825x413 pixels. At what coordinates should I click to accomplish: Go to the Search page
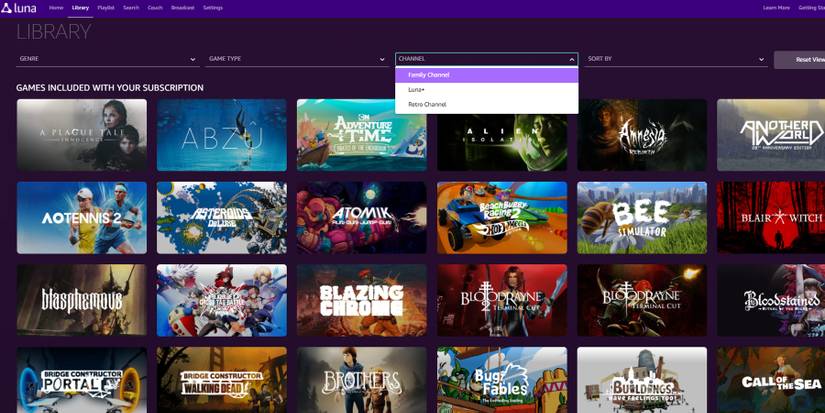pyautogui.click(x=131, y=8)
